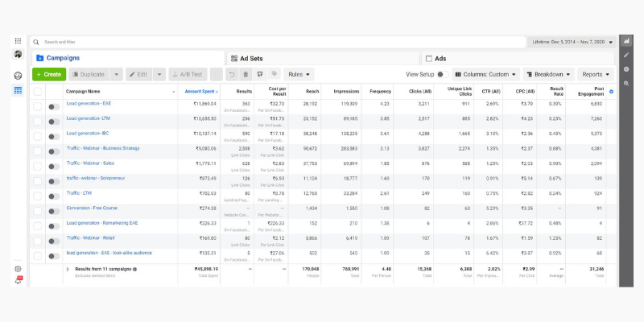
Task: Toggle Lead generation - EAE campaign switch
Action: pyautogui.click(x=54, y=105)
